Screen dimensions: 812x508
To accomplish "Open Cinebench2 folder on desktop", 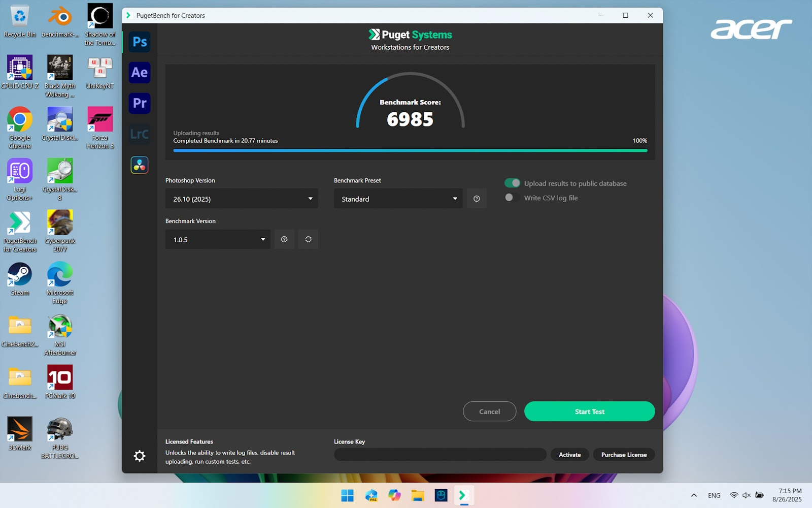I will (x=20, y=331).
